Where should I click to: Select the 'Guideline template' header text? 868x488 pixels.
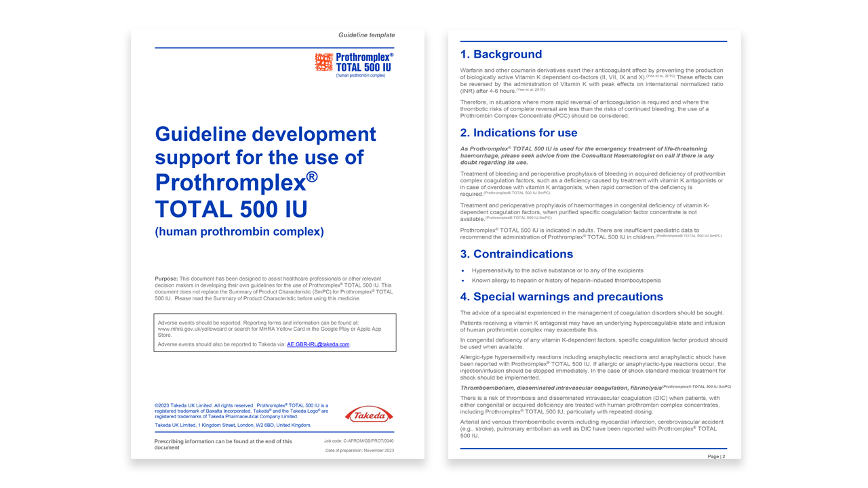point(366,35)
